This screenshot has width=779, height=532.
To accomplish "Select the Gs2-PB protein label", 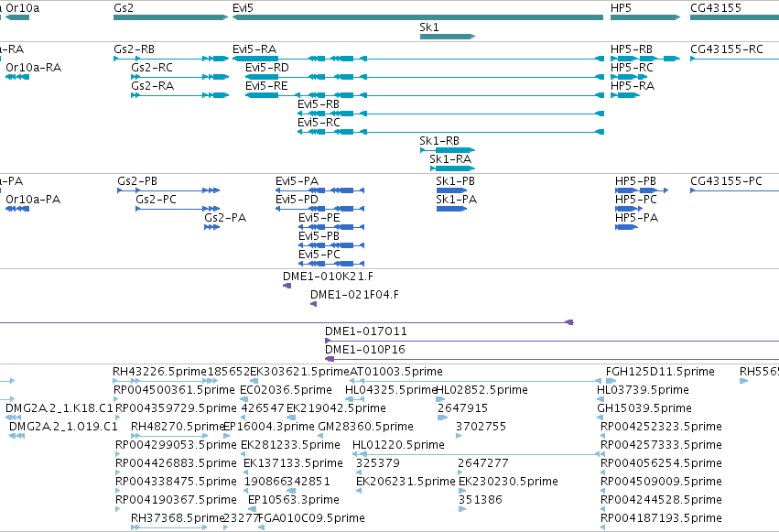I will click(x=137, y=181).
